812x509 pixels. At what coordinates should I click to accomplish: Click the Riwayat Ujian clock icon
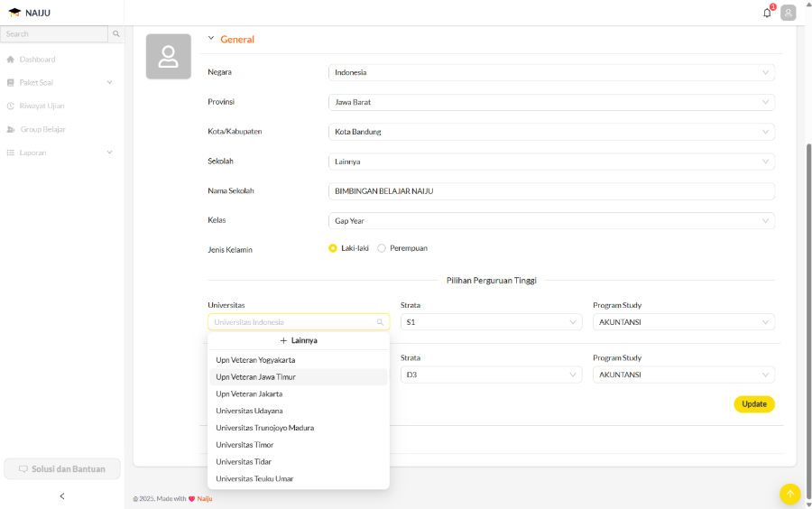click(10, 106)
